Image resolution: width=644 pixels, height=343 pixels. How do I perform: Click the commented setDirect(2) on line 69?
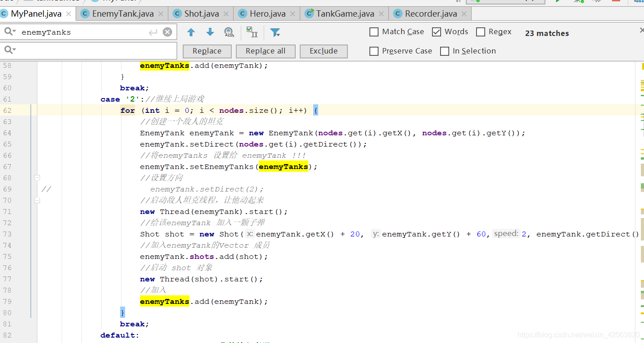tap(207, 189)
